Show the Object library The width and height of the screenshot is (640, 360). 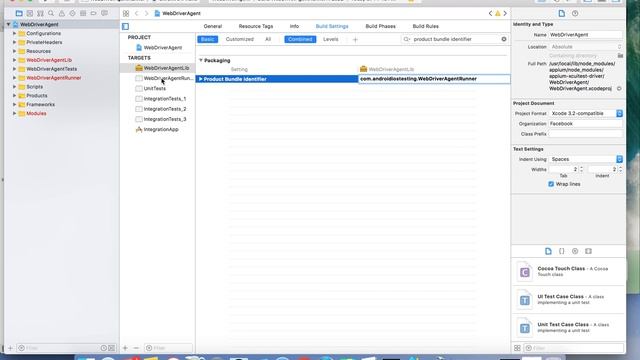tap(575, 251)
